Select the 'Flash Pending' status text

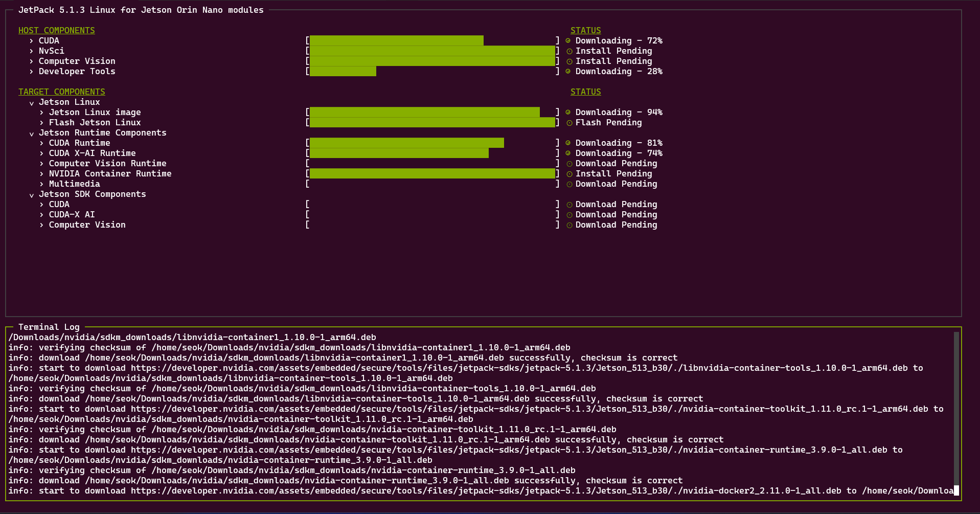tap(609, 123)
